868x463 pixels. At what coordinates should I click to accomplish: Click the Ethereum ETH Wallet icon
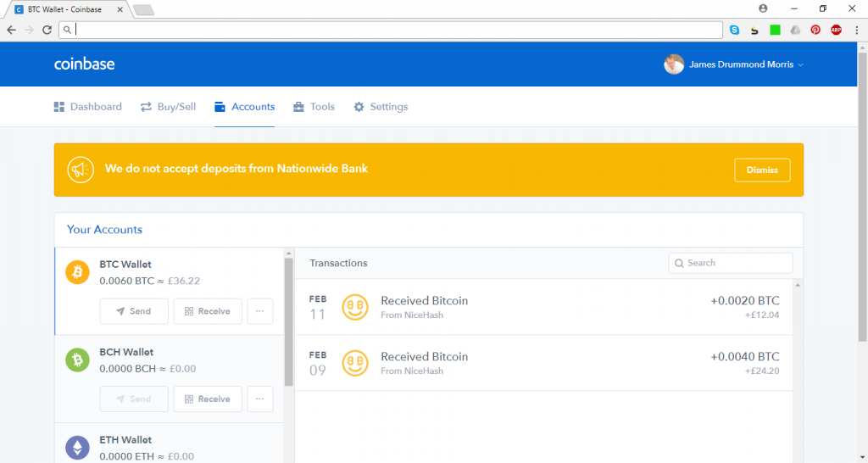click(77, 448)
